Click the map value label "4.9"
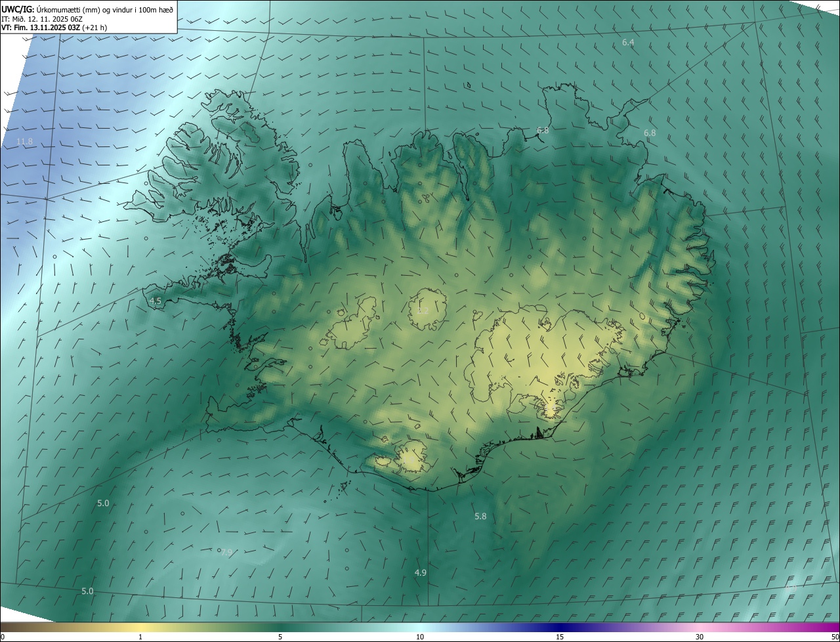This screenshot has width=840, height=642. [x=421, y=573]
